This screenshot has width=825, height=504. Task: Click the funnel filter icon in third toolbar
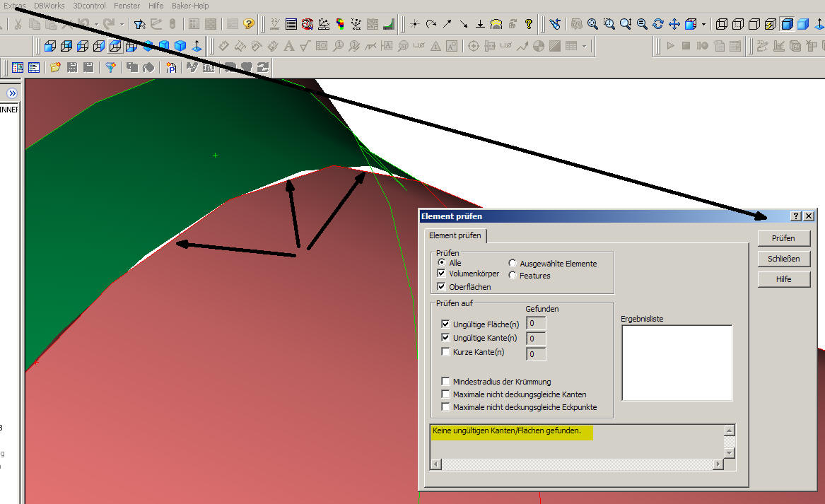pos(110,67)
